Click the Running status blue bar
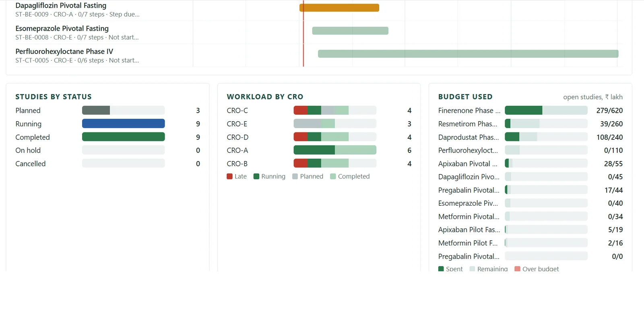The image size is (644, 322). tap(123, 124)
